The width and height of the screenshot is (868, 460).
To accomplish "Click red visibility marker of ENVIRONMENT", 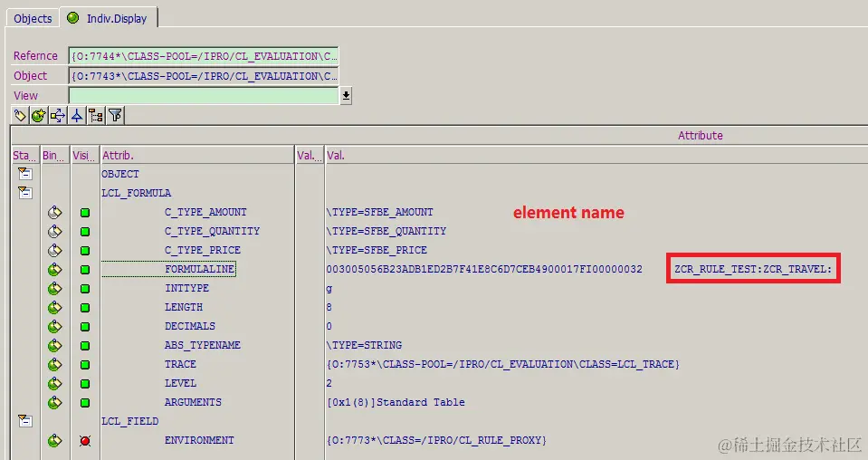I will [85, 441].
